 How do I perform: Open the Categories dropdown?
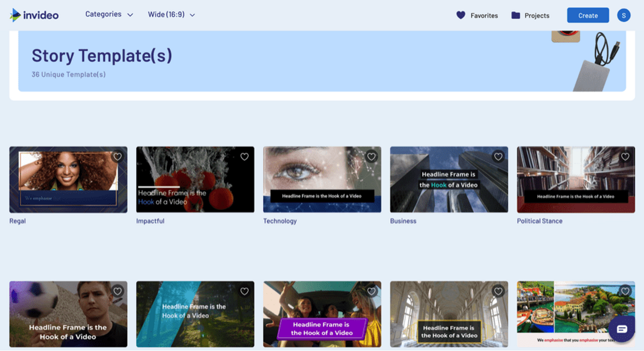click(109, 14)
